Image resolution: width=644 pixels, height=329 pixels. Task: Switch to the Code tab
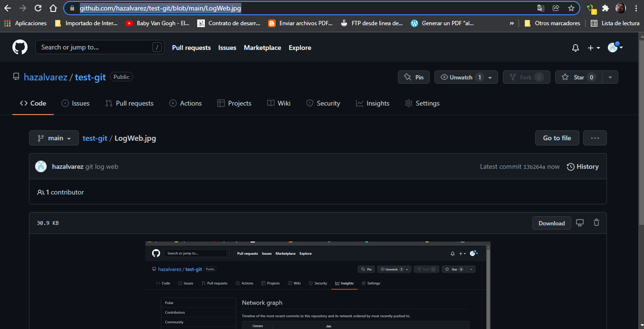click(33, 103)
